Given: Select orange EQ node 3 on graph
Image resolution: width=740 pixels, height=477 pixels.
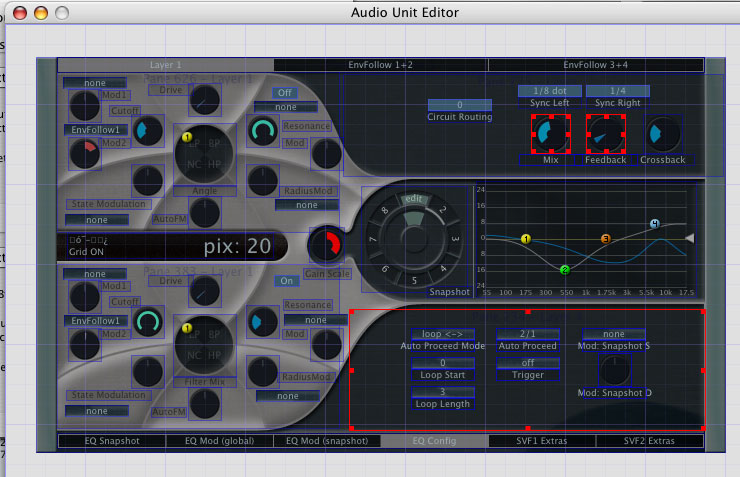Looking at the screenshot, I should 605,239.
